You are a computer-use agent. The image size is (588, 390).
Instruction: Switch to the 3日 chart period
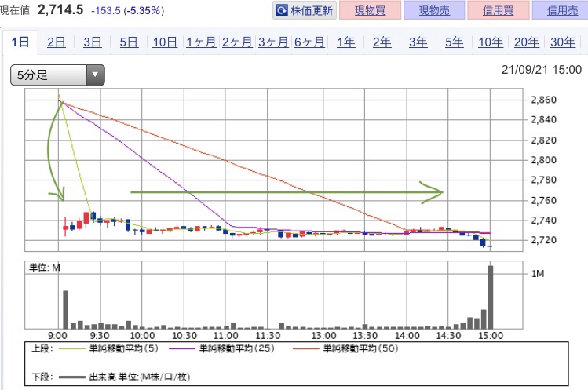coord(93,42)
